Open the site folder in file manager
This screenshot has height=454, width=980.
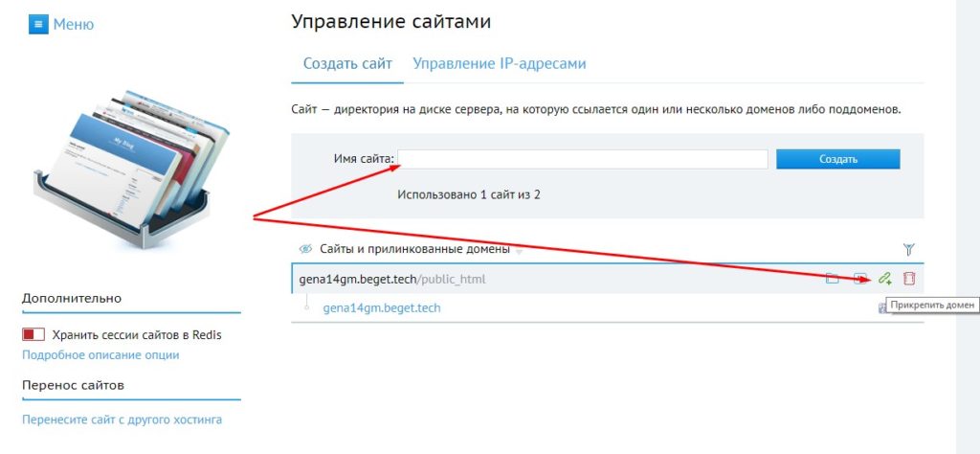833,279
